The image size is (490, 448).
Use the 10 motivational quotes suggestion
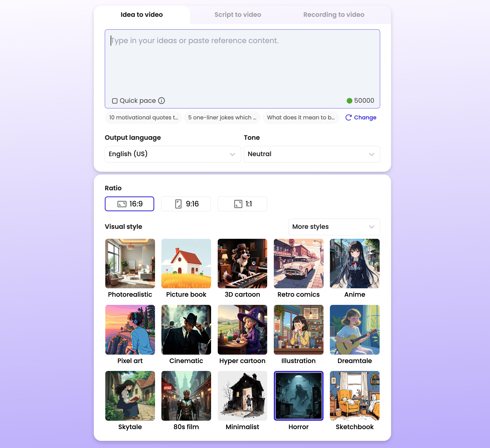[x=143, y=118]
